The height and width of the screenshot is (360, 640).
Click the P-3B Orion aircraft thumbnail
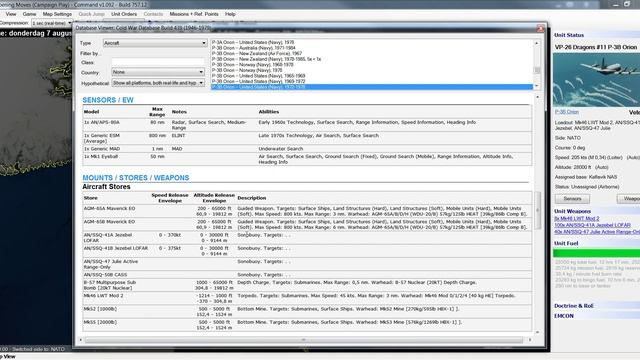pyautogui.click(x=596, y=80)
